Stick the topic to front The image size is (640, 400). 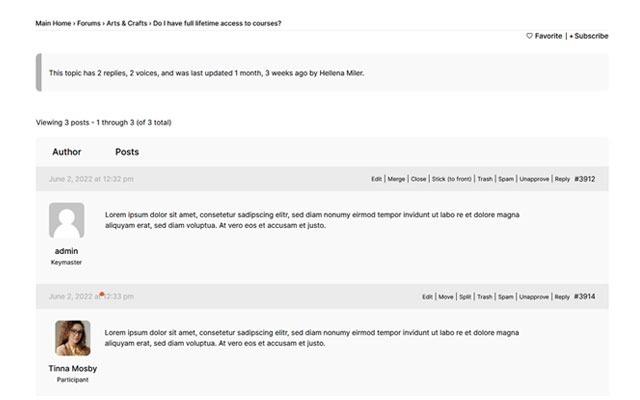point(451,179)
